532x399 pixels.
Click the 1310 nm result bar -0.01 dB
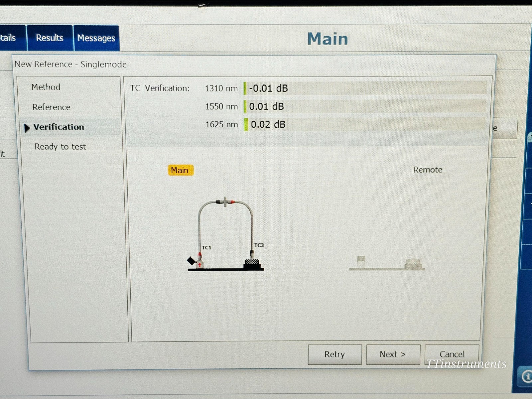tap(365, 88)
